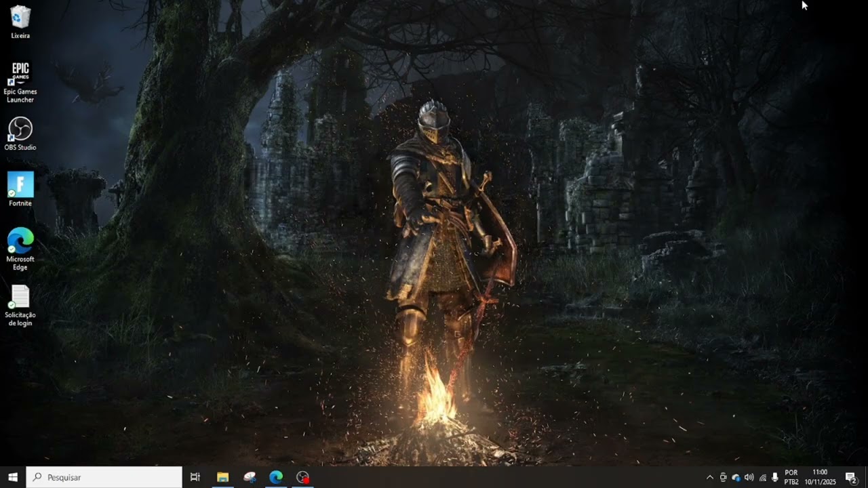Open the Snipping Tool taskbar icon
This screenshot has width=868, height=488.
[250, 477]
